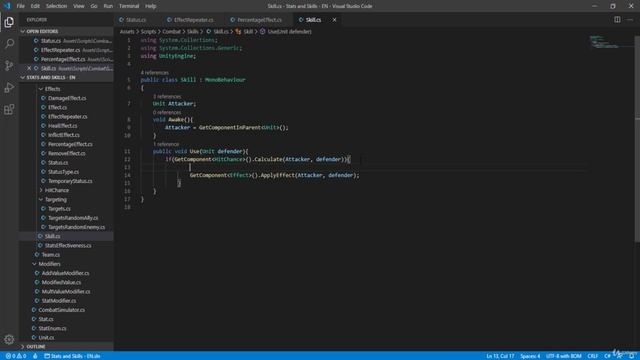Change indentation via Spaces: 4
Image resolution: width=640 pixels, height=360 pixels.
pyautogui.click(x=530, y=356)
